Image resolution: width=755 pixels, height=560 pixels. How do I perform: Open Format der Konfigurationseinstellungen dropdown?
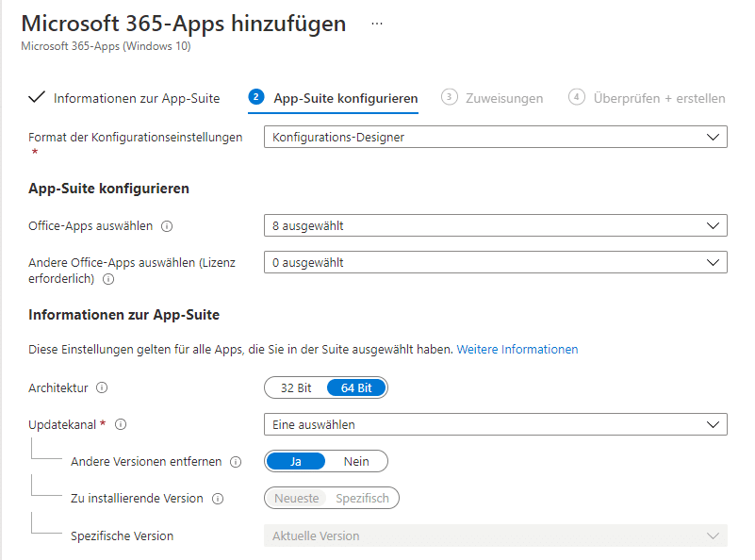(x=496, y=138)
